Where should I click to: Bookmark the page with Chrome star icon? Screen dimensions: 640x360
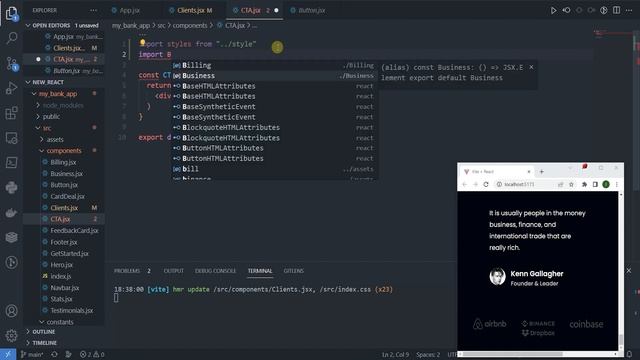pos(571,184)
